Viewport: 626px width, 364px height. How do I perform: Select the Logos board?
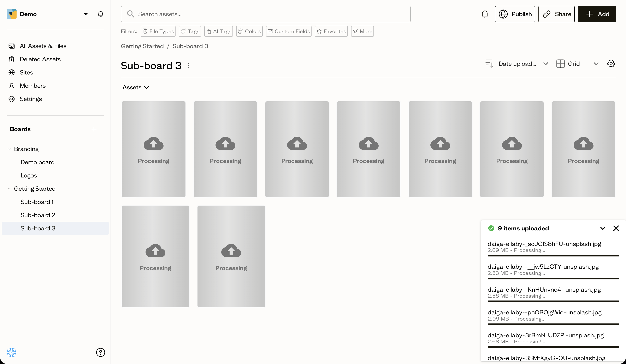29,175
